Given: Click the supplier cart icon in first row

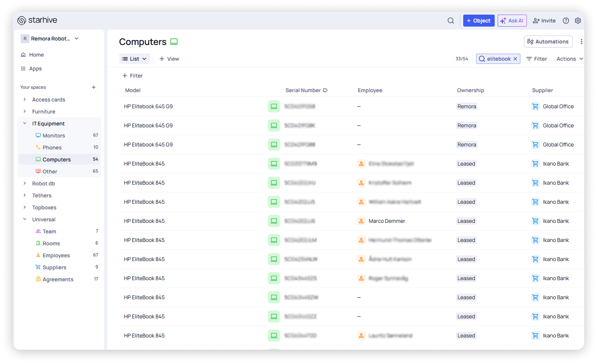Looking at the screenshot, I should (x=535, y=106).
